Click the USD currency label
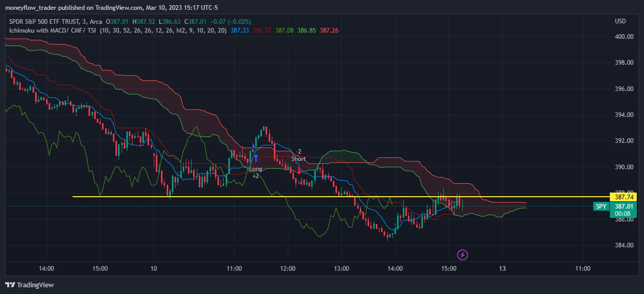This screenshot has height=294, width=644. 620,21
